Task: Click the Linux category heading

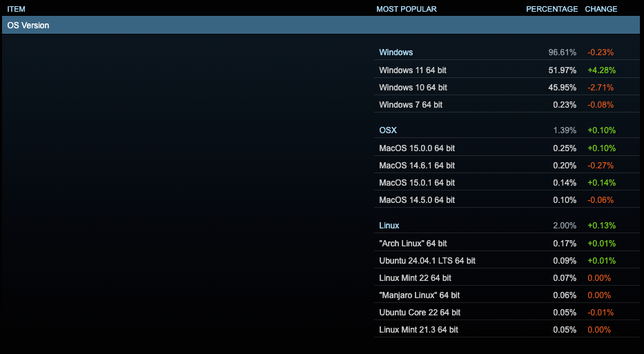Action: pyautogui.click(x=389, y=226)
